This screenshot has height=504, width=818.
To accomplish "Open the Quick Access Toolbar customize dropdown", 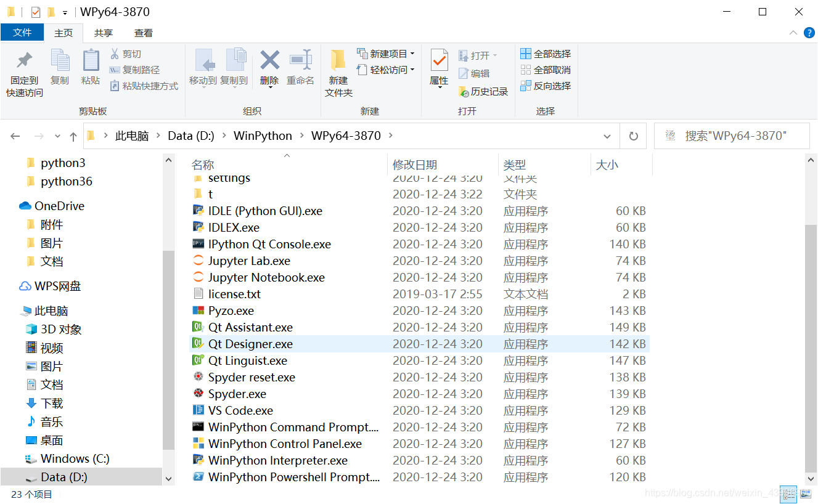I will click(x=65, y=12).
